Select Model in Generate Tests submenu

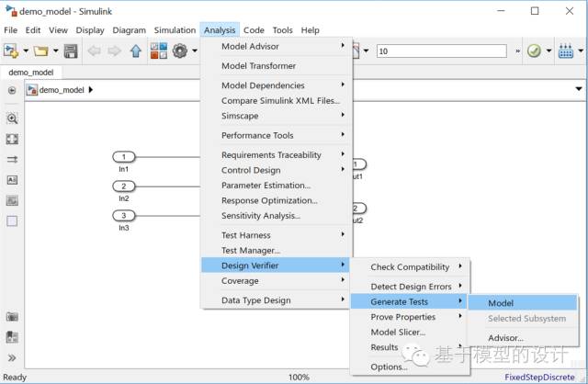(501, 303)
